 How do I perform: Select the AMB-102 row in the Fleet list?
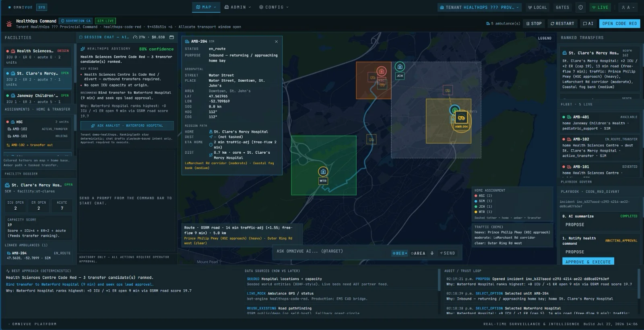[x=599, y=147]
